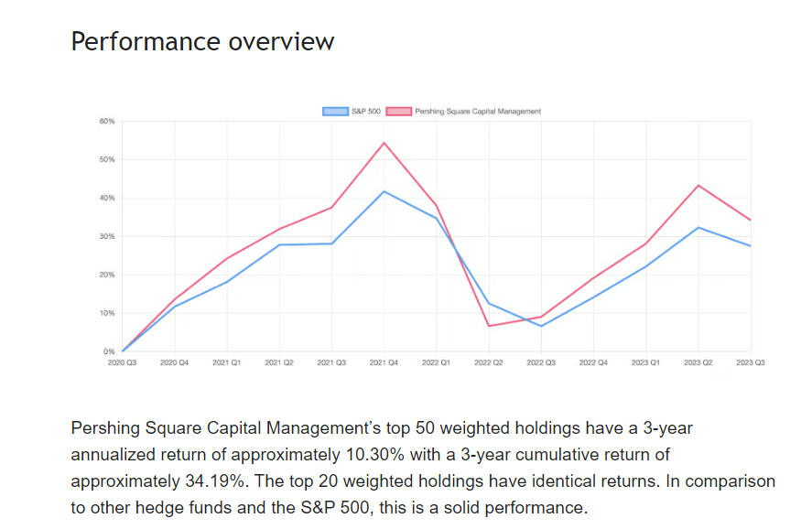Click the S&P 500 final 2023 Q3 point
Image resolution: width=812 pixels, height=529 pixels.
tap(751, 245)
